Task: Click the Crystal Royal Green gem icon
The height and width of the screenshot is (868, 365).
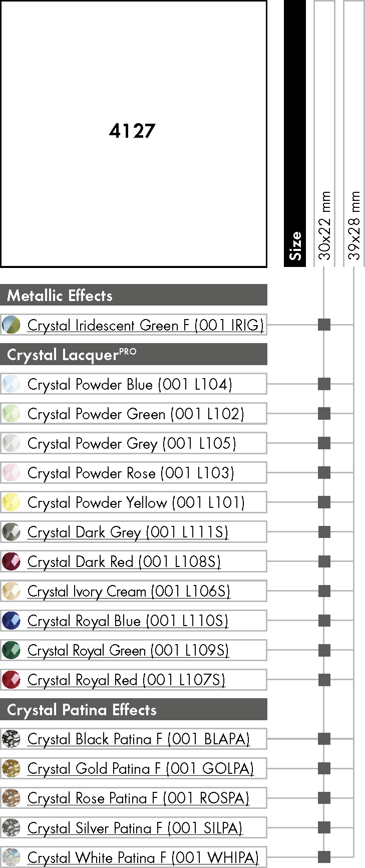Action: point(11,650)
